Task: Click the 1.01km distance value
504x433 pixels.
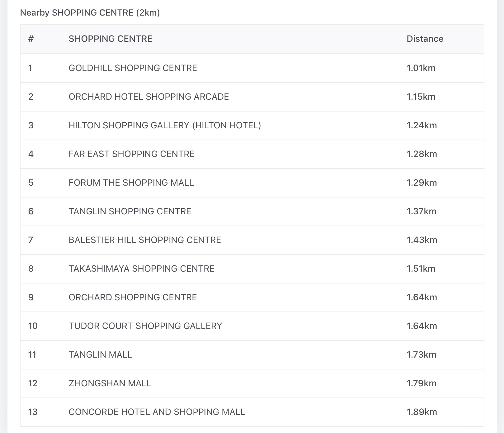Action: (421, 68)
